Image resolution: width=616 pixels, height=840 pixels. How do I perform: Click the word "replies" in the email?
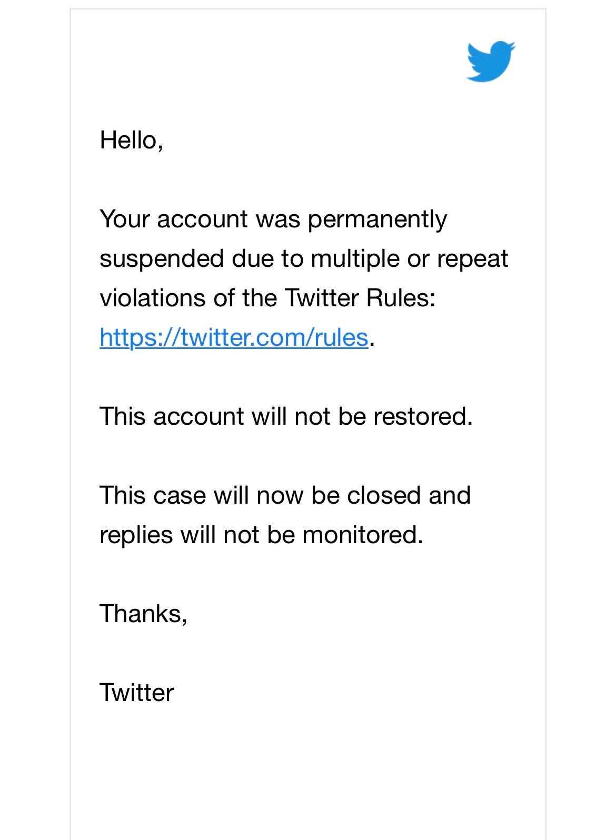click(136, 535)
